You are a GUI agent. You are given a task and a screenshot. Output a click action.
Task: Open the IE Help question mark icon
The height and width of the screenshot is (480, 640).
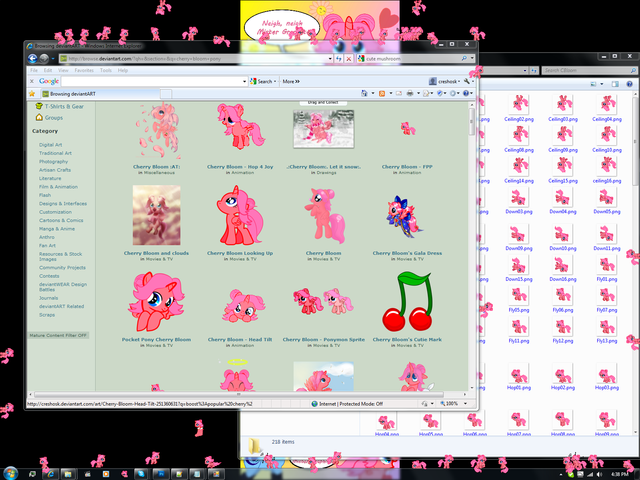pos(466,93)
